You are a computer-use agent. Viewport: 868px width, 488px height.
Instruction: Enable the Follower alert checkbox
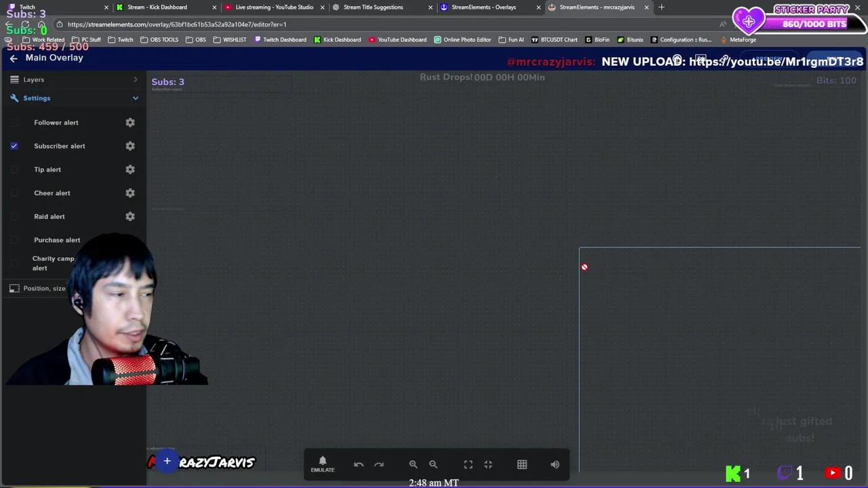[x=14, y=123]
